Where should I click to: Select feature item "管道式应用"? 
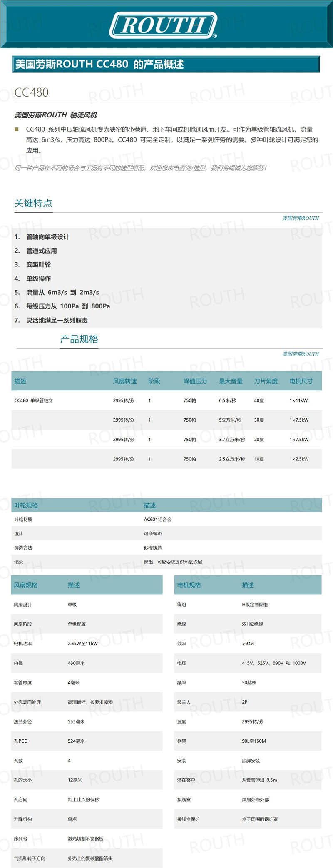[41, 251]
